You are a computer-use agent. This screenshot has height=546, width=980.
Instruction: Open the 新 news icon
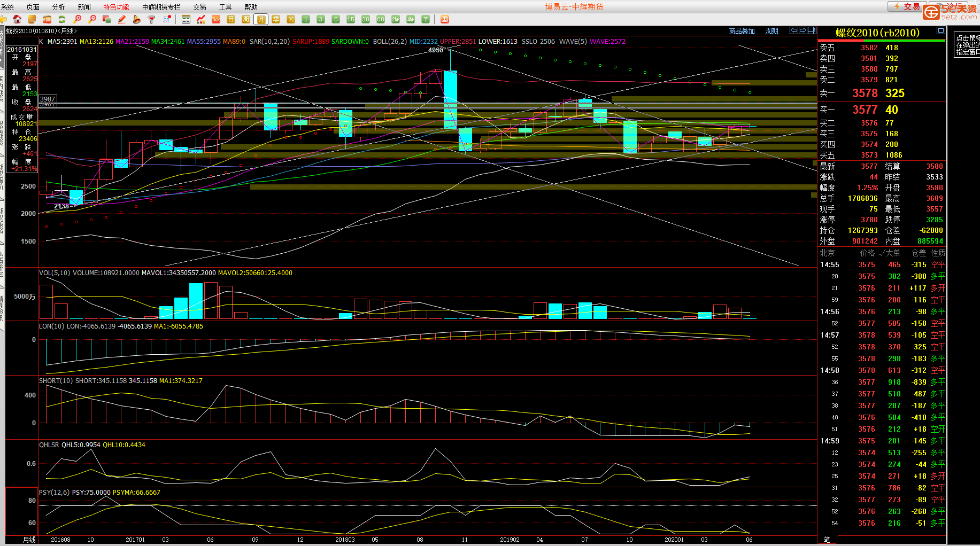(167, 19)
